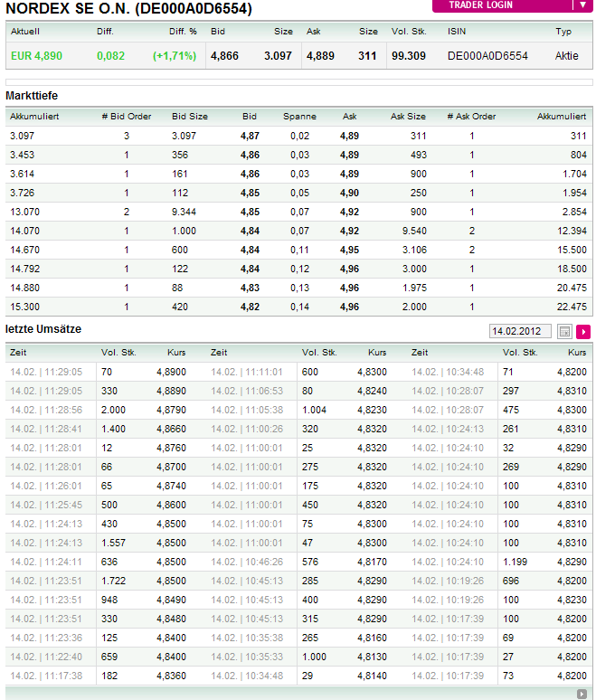596x700 pixels.
Task: Open the calendar date picker icon
Action: [564, 332]
